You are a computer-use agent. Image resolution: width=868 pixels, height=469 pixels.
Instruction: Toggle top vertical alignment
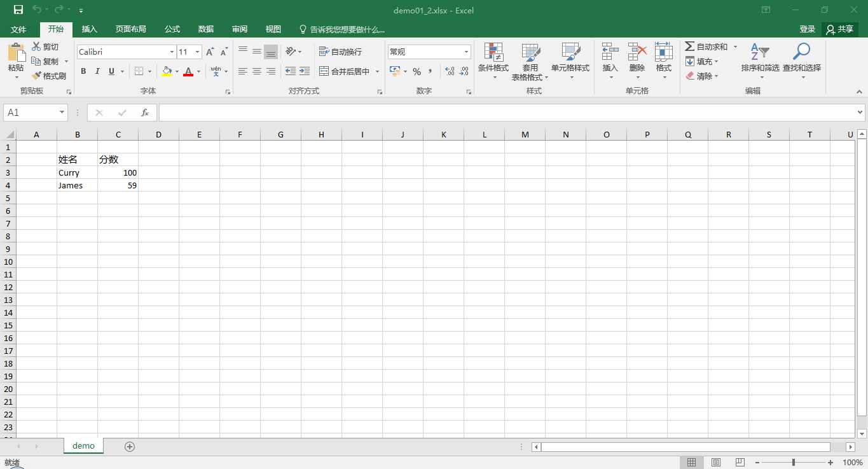[x=243, y=52]
